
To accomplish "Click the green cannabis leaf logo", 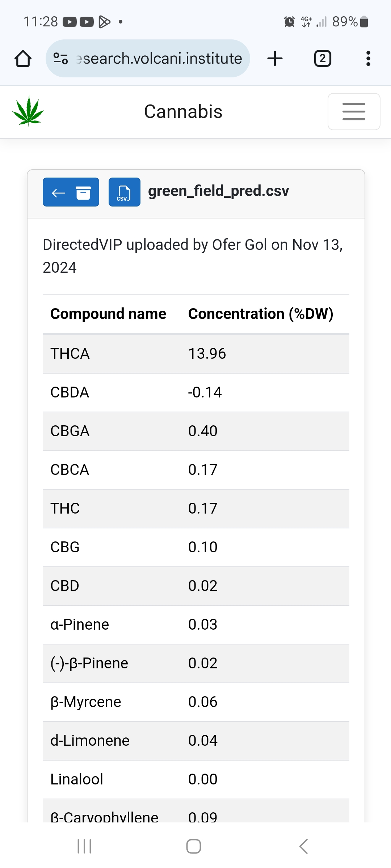I will 28,111.
